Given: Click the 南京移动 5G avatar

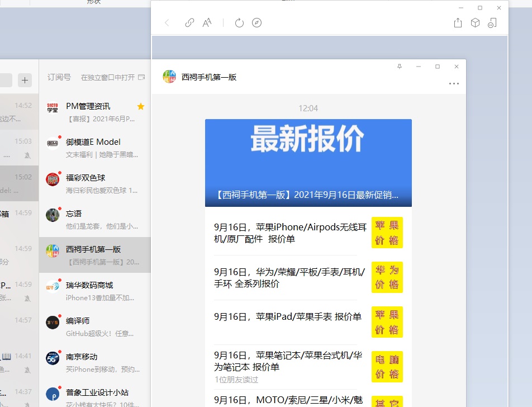Looking at the screenshot, I should [53, 358].
